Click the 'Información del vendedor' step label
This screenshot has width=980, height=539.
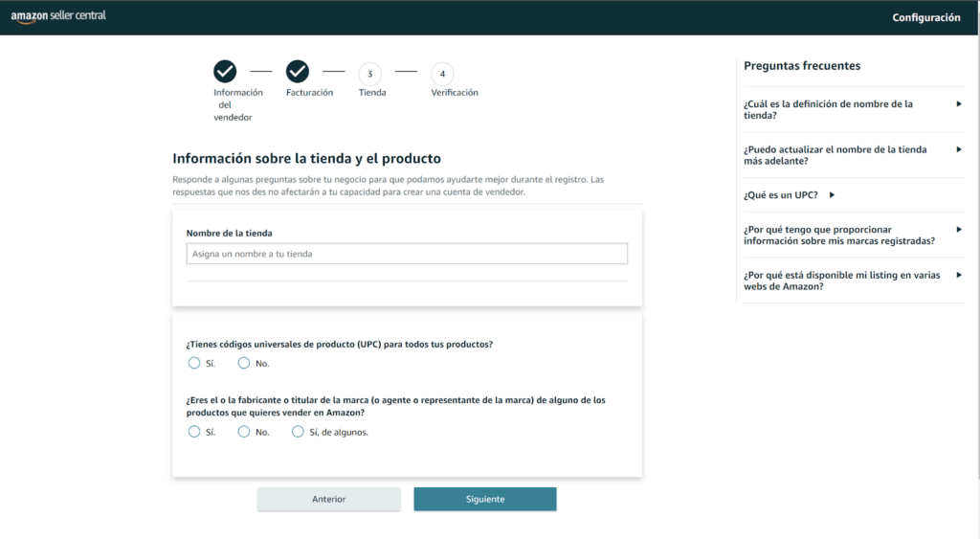pos(237,104)
